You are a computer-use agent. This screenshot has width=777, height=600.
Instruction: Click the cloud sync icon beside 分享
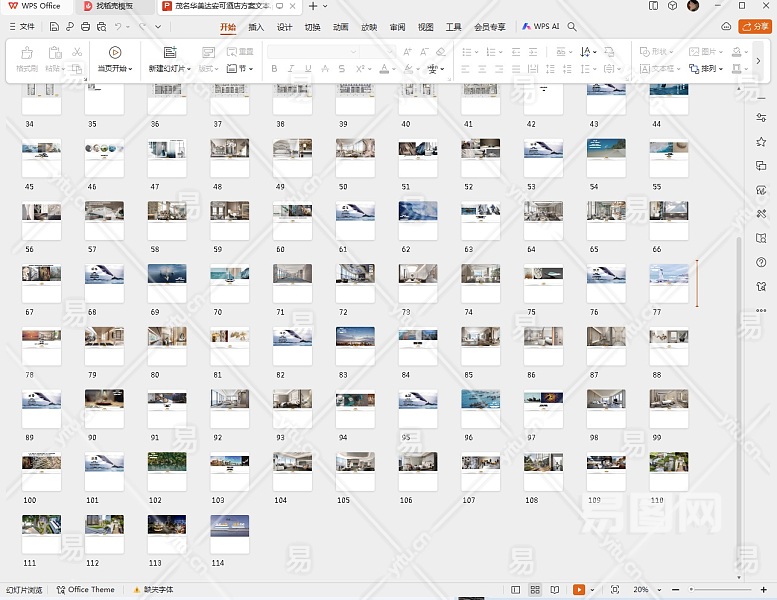tap(726, 26)
